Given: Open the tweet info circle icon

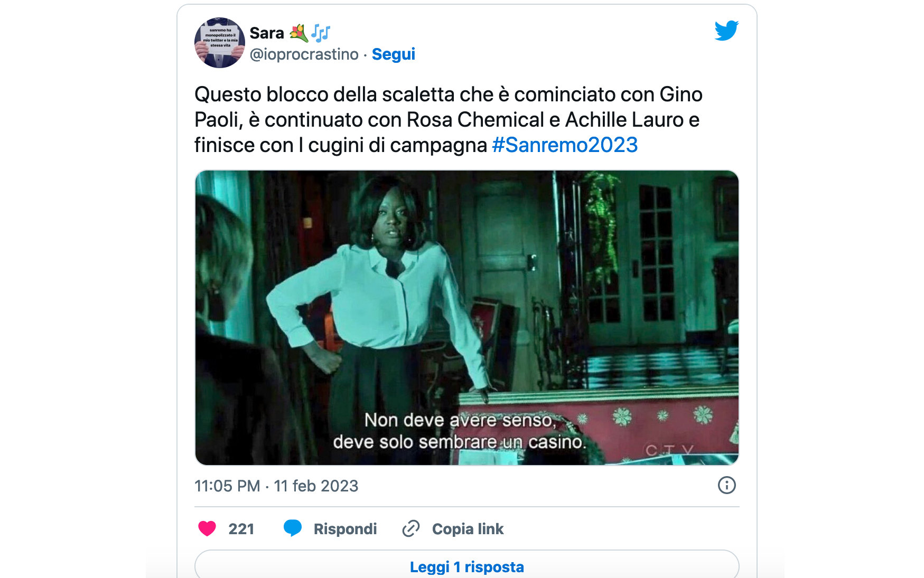Looking at the screenshot, I should click(726, 485).
